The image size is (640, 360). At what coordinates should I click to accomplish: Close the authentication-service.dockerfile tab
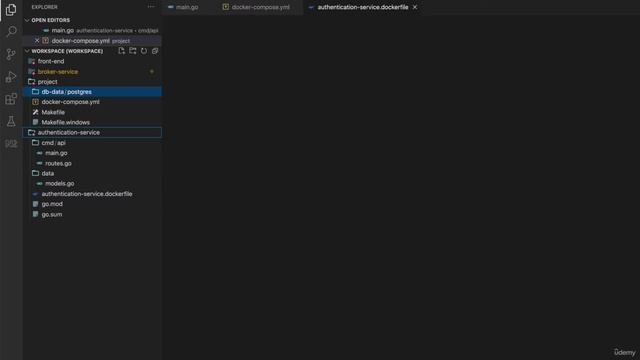[415, 7]
